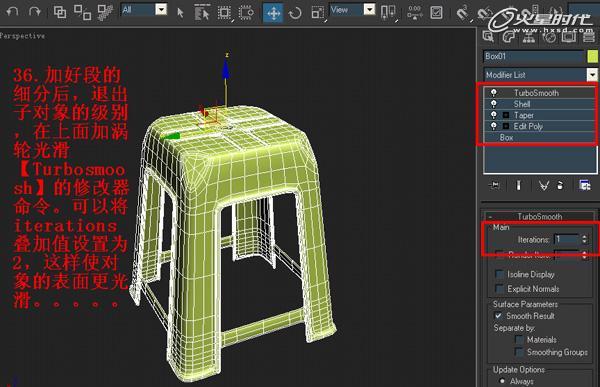Toggle the Shell modifier lightbulb
The width and height of the screenshot is (600, 387).
pyautogui.click(x=494, y=104)
